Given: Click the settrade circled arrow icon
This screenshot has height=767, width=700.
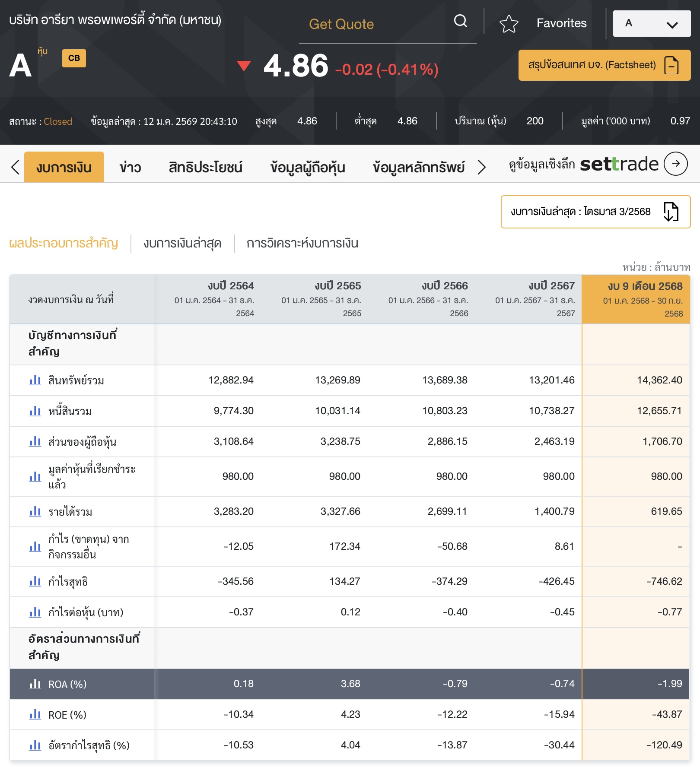Looking at the screenshot, I should click(675, 164).
